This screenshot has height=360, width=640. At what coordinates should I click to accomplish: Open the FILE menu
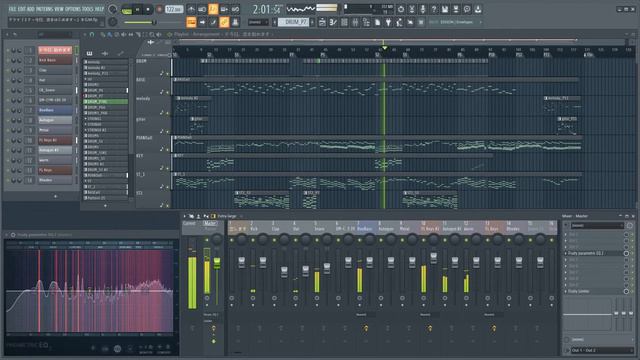12,9
